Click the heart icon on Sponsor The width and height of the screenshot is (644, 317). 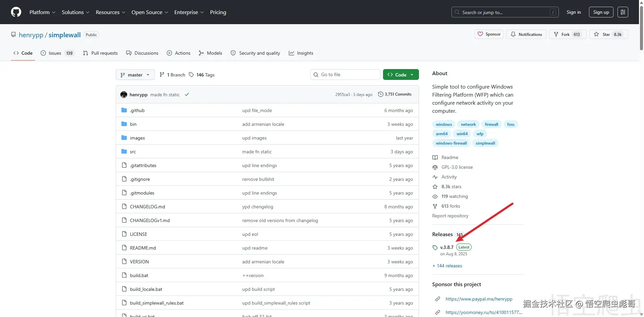[x=480, y=34]
